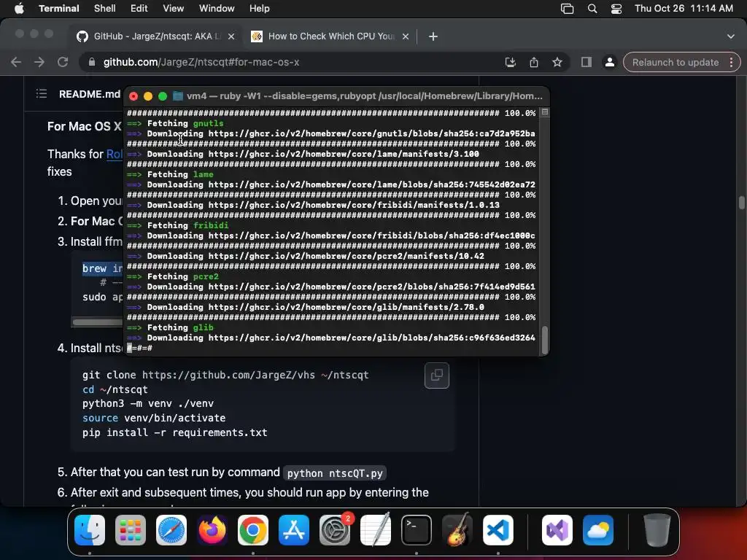The image size is (747, 560).
Task: Zoom the Terminal window with green button
Action: [163, 96]
